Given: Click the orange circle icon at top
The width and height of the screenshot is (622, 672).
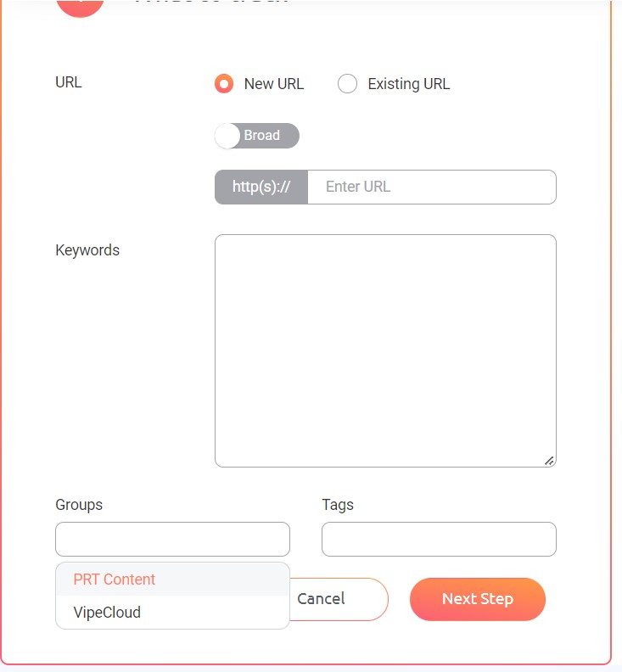Looking at the screenshot, I should [80, 7].
